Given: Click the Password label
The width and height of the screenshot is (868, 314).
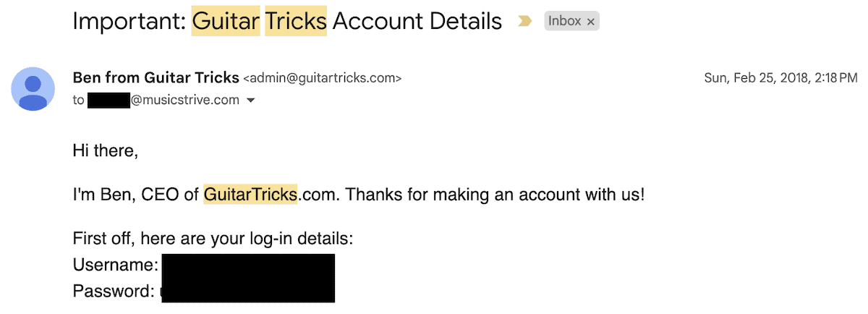Looking at the screenshot, I should point(114,292).
